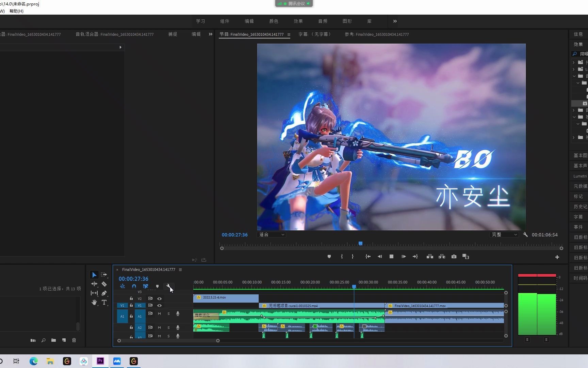
Task: Mute track A2
Action: coord(159,327)
